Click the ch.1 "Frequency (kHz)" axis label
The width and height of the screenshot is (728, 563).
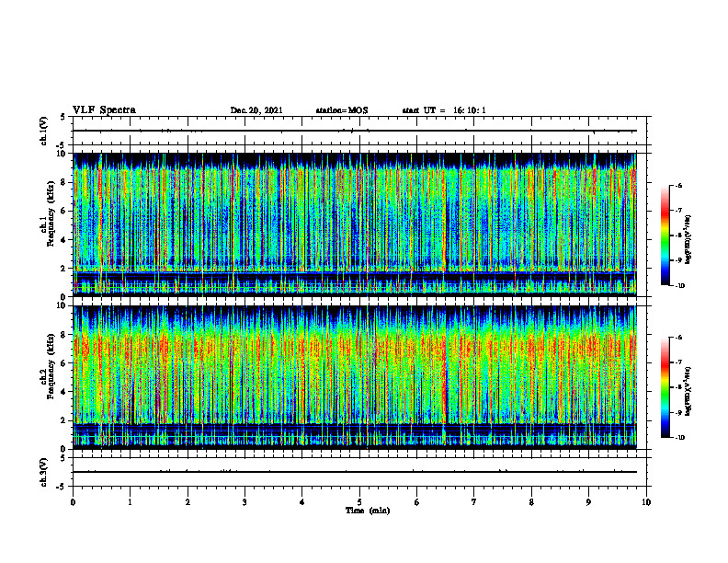[51, 214]
